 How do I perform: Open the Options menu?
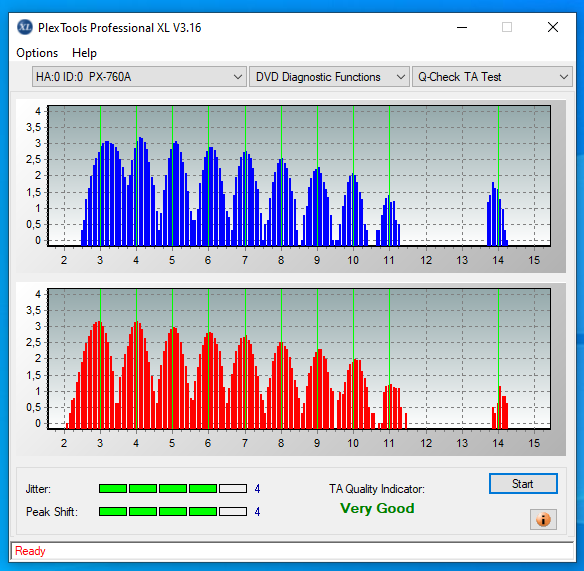(37, 53)
